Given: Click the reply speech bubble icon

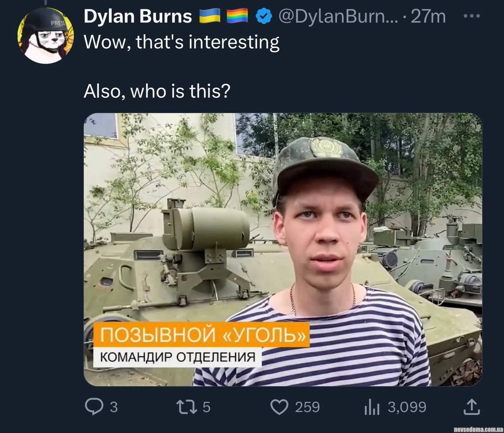Looking at the screenshot, I should coord(94,407).
